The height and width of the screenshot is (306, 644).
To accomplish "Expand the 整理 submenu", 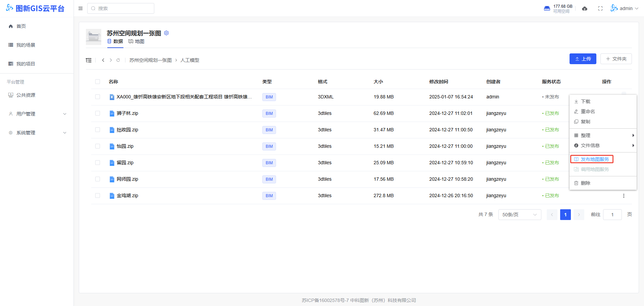I will 603,135.
